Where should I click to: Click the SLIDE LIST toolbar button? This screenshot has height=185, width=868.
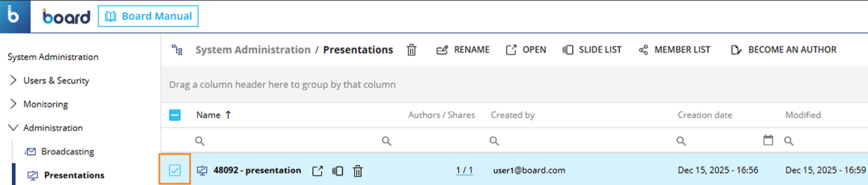[592, 49]
